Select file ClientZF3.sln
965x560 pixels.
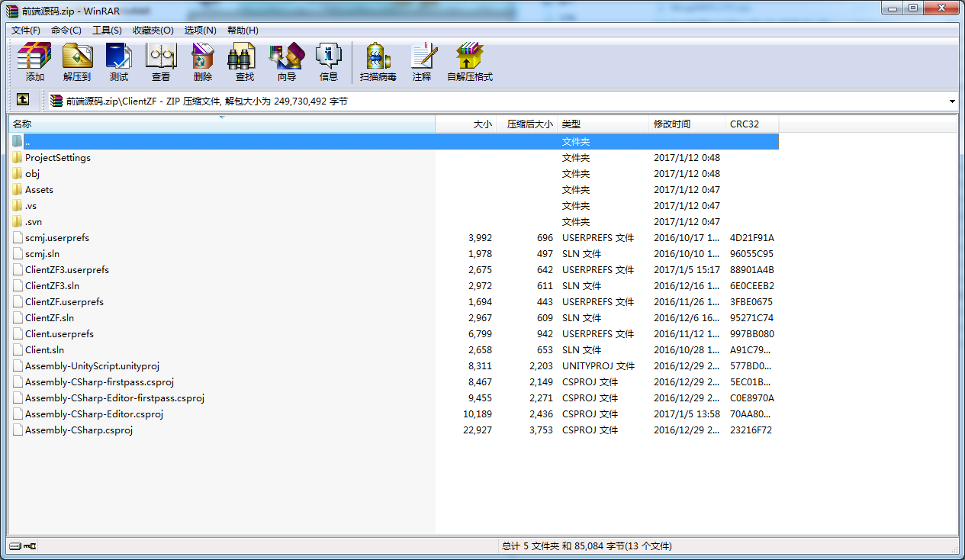[x=52, y=285]
